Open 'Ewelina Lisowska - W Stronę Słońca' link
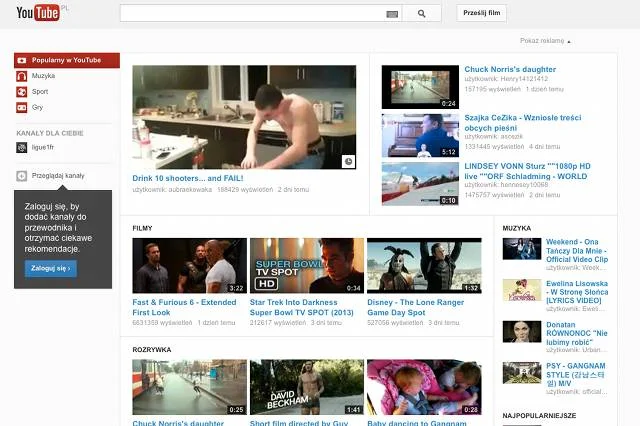Viewport: 640px width, 426px height. coord(577,292)
